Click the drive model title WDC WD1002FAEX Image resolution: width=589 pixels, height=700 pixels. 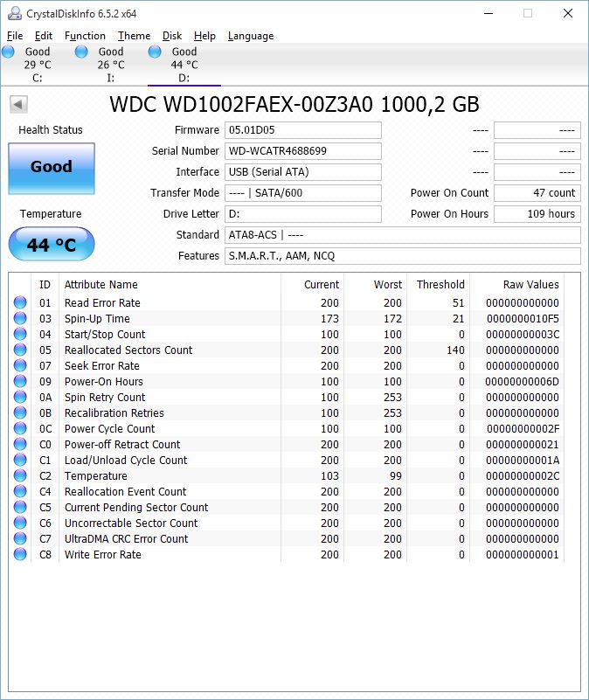pos(294,105)
